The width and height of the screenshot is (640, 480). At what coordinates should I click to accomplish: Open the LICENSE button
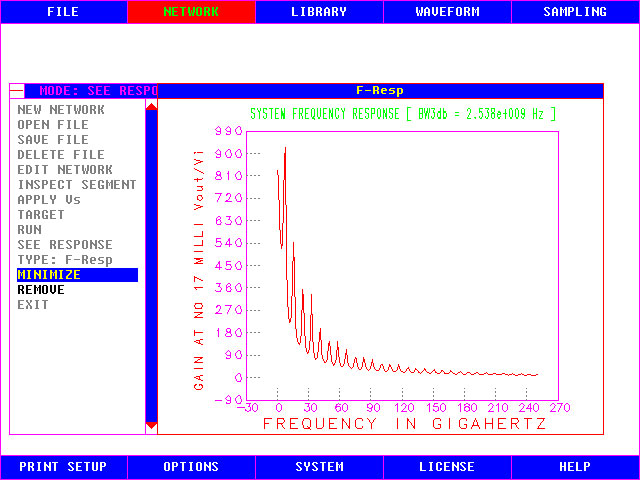pyautogui.click(x=447, y=467)
